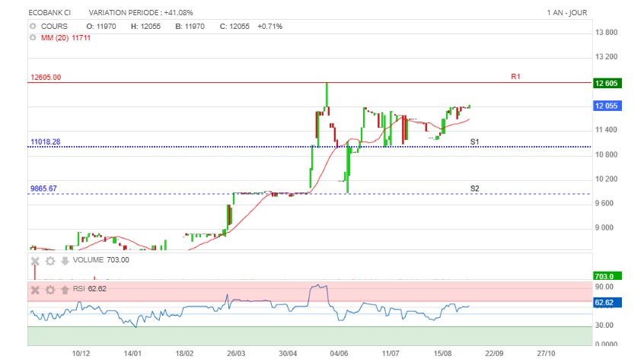
Task: Click the R1 resistance line label
Action: [515, 77]
